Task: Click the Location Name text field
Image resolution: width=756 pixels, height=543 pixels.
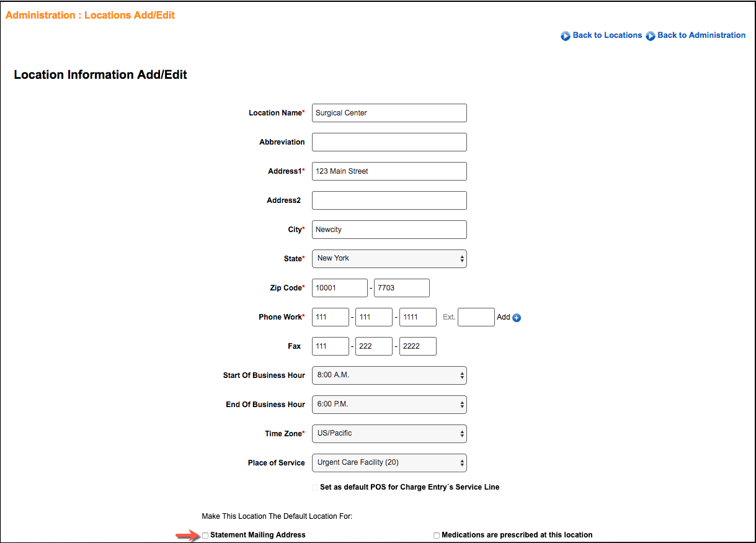Action: tap(389, 113)
